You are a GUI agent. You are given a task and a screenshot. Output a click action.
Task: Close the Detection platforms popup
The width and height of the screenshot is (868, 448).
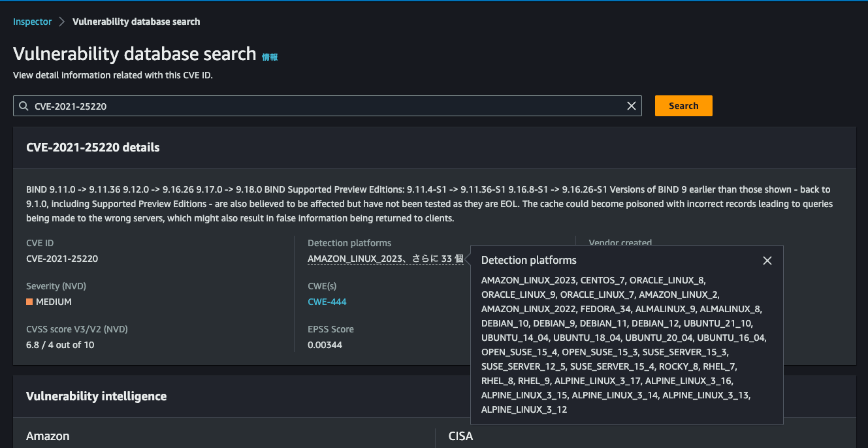pos(767,260)
